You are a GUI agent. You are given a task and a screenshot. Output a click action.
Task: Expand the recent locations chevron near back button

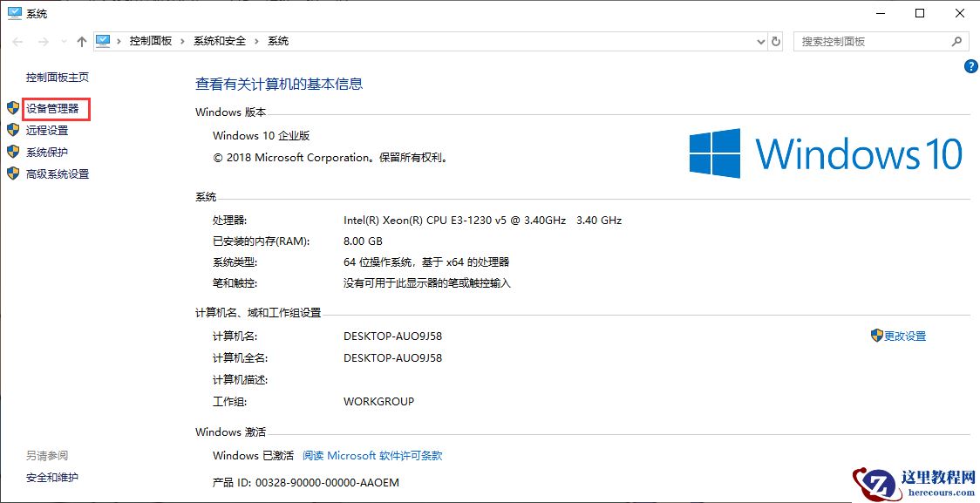pos(63,40)
